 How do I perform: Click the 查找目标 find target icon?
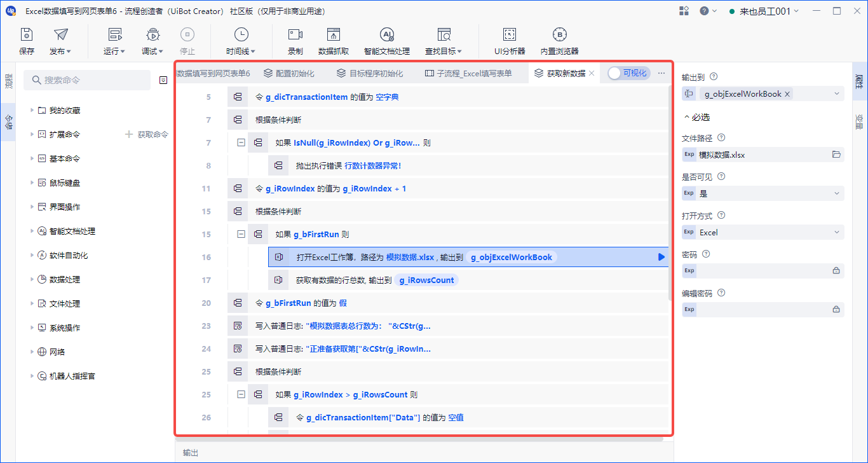point(444,35)
